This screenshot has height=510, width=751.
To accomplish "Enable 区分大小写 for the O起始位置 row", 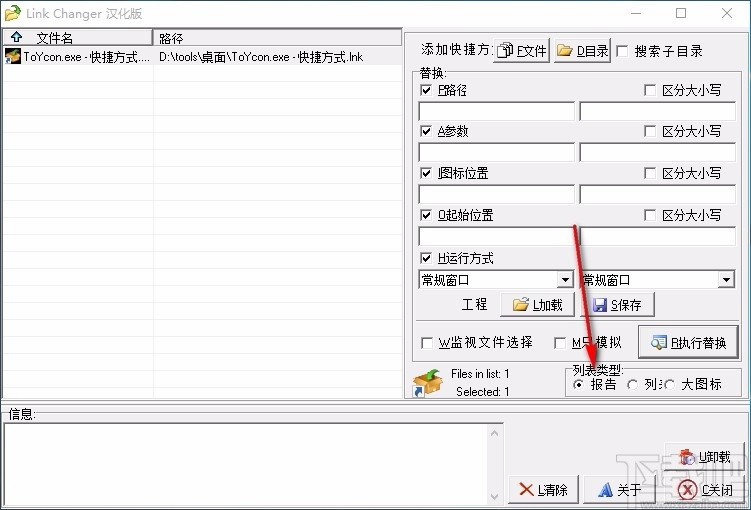I will coord(650,215).
